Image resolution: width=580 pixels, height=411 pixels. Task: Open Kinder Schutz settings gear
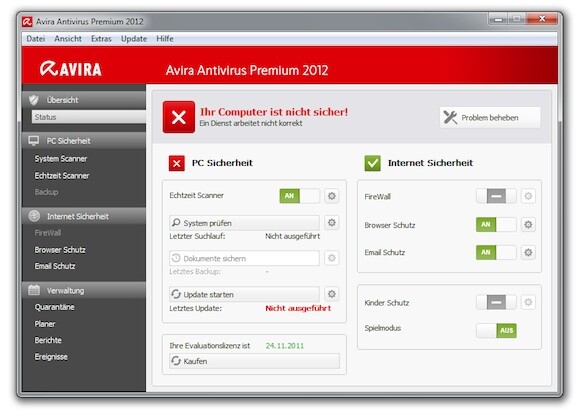click(x=528, y=302)
